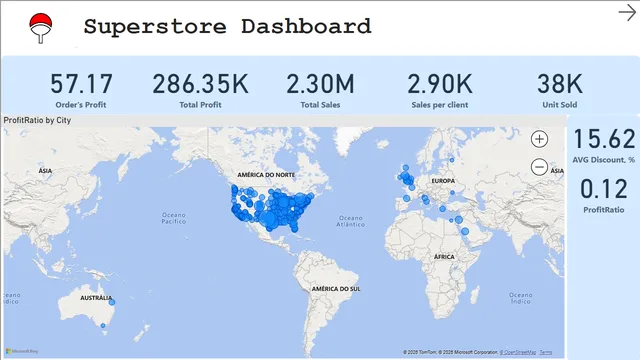Screen dimensions: 640x360
Task: Click the ÁFRICA map label
Action: (444, 257)
